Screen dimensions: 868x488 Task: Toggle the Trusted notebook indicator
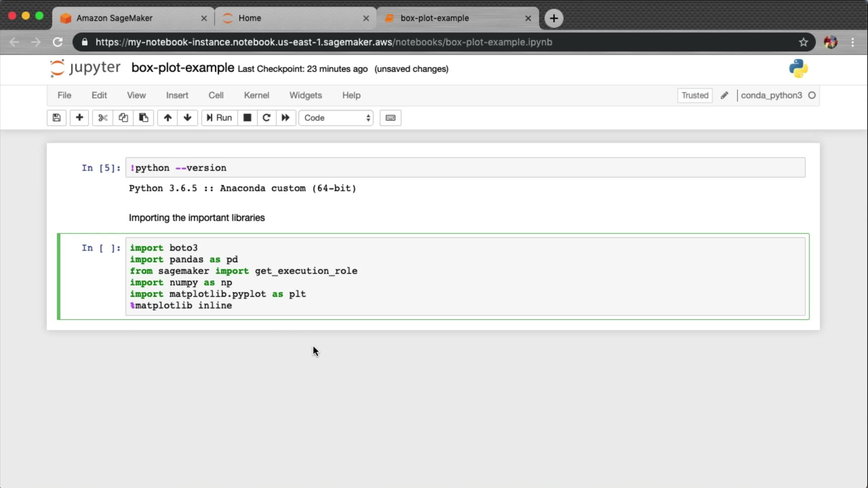coord(695,95)
